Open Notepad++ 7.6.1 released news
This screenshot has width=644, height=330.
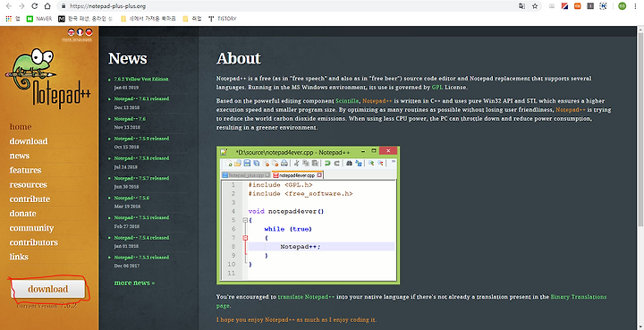pos(141,99)
